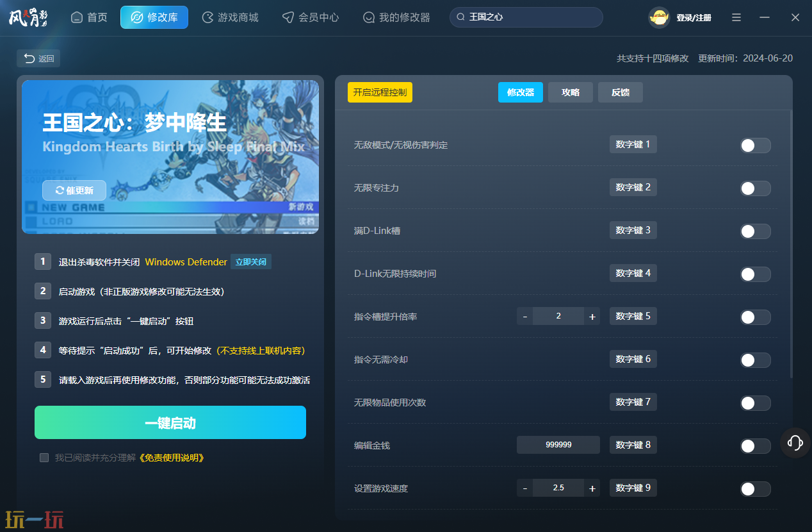Image resolution: width=812 pixels, height=532 pixels.
Task: Click 共支持十四项修改 text
Action: [653, 58]
